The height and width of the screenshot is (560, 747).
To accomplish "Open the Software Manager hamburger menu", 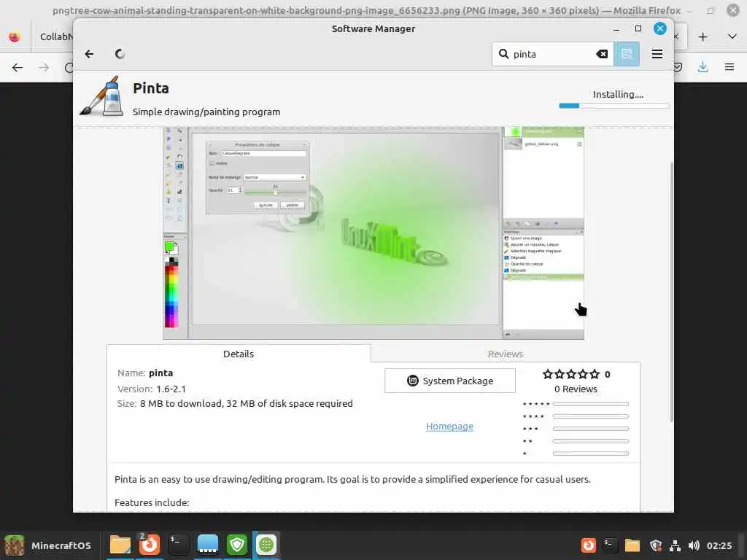I will pos(657,54).
